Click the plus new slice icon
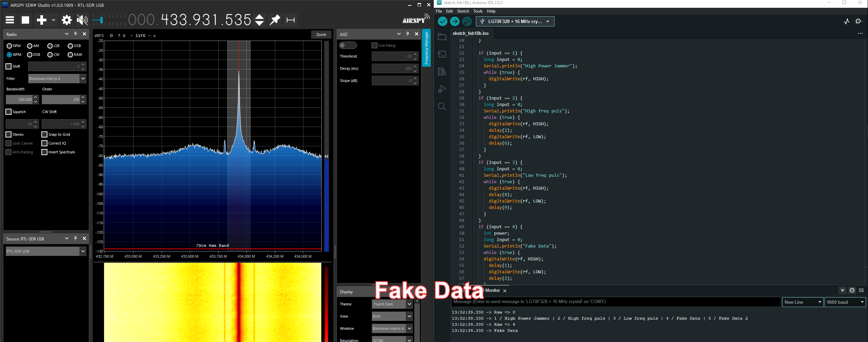This screenshot has width=868, height=342. [41, 20]
